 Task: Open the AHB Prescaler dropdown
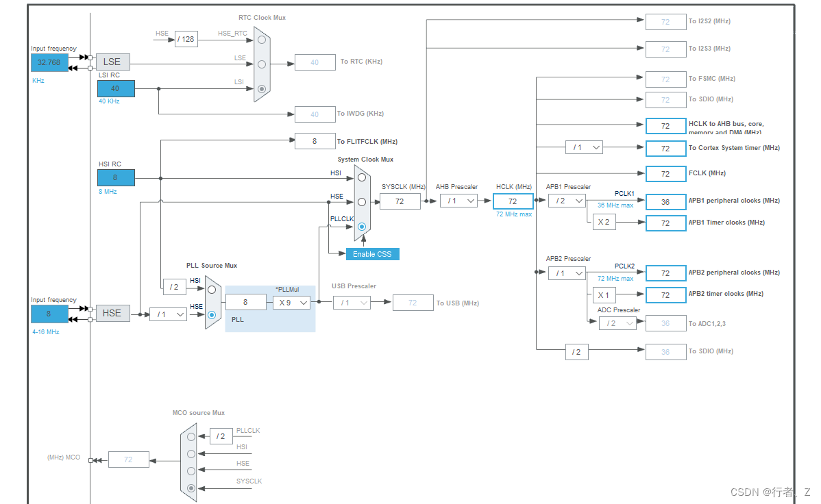tap(458, 201)
